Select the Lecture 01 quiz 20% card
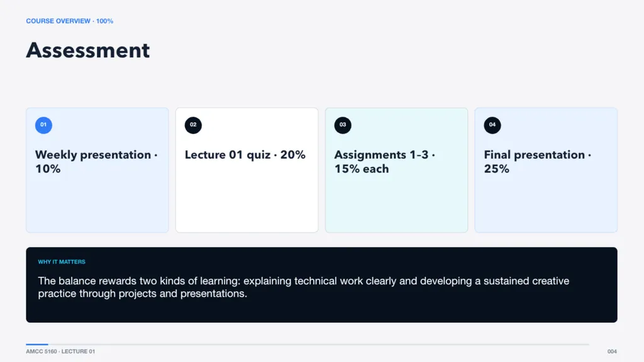 (247, 171)
